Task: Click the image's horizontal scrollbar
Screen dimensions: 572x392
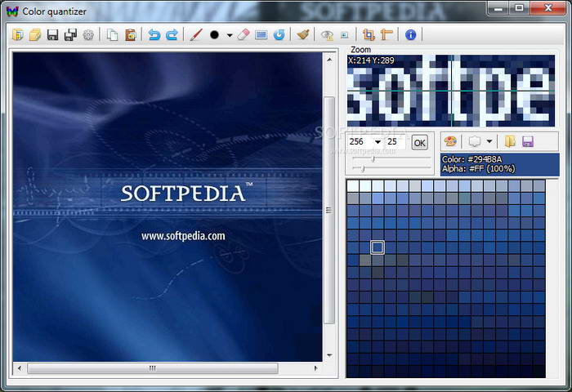Action: tap(151, 368)
